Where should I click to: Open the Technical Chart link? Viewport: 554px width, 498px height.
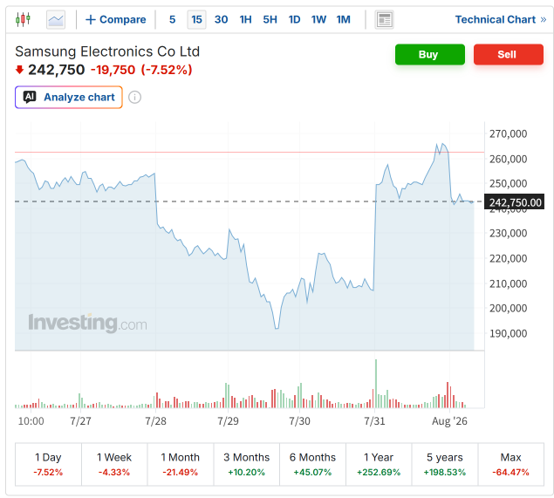500,19
